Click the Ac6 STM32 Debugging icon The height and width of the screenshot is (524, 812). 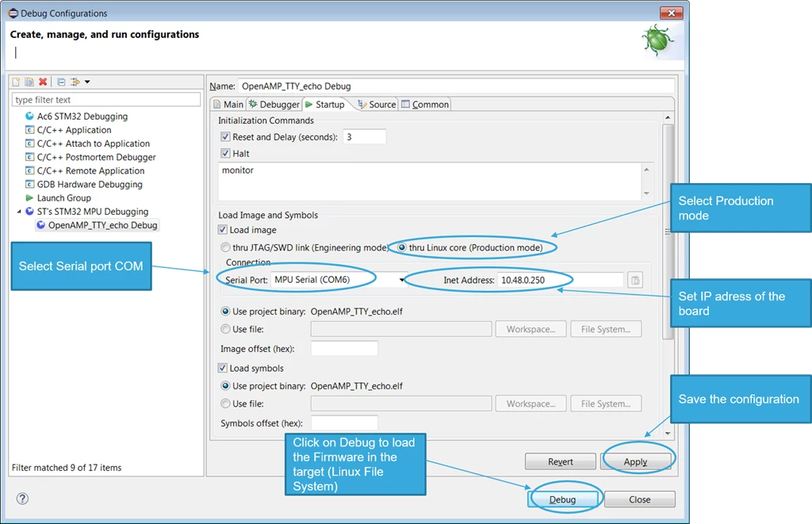click(29, 116)
